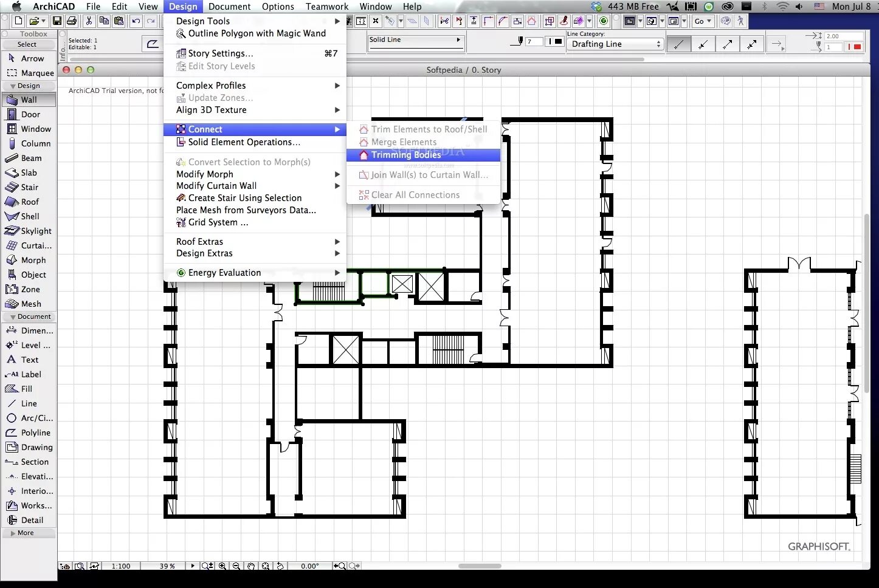Open the Go dropdown in toolbar
Viewport: 879px width, 588px height.
tap(703, 21)
